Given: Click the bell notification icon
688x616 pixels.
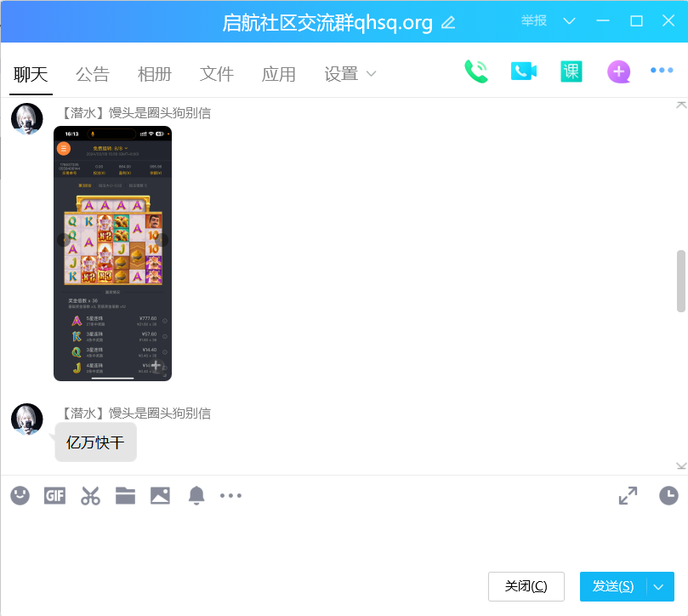Looking at the screenshot, I should pos(196,496).
